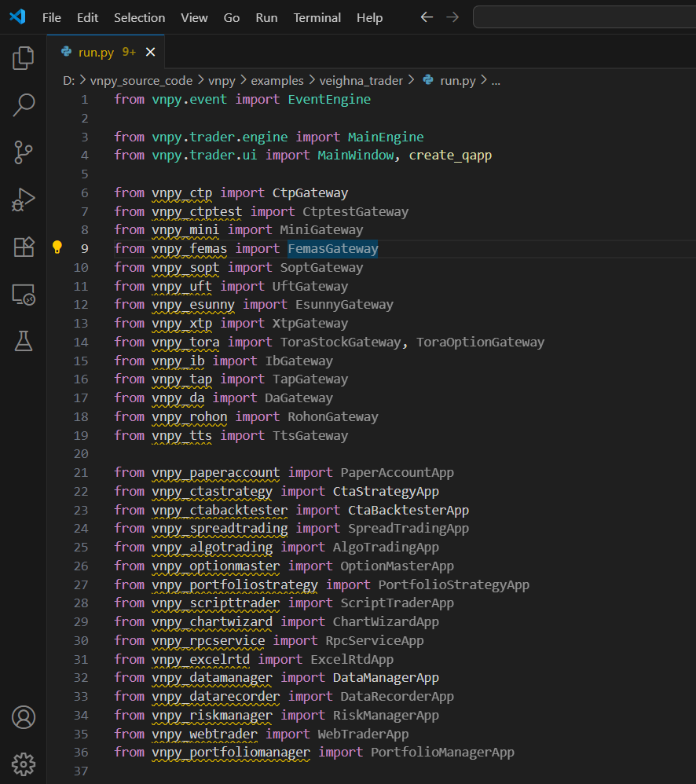
Task: Click vnpy_source_code breadcrumb
Action: pyautogui.click(x=141, y=80)
